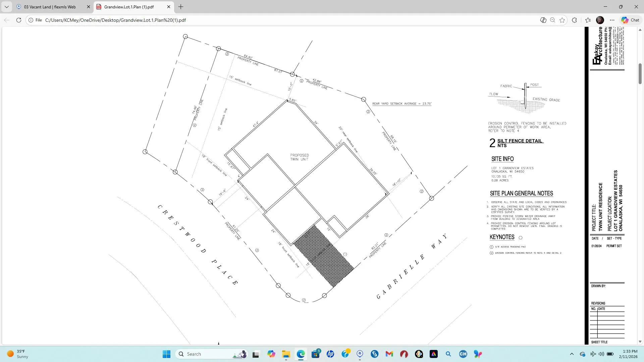Refresh the PDF page

tap(19, 20)
